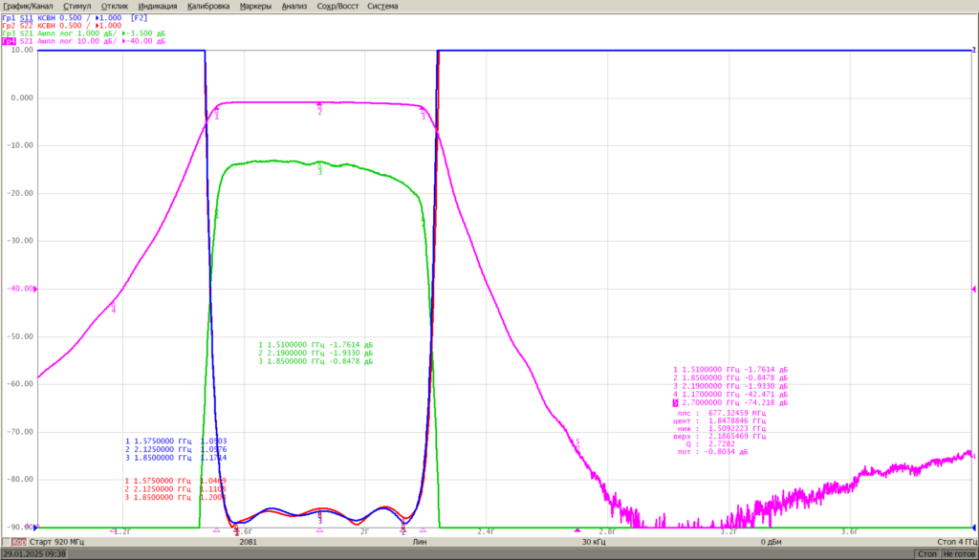
Task: Open the График/Канал menu
Action: point(28,7)
